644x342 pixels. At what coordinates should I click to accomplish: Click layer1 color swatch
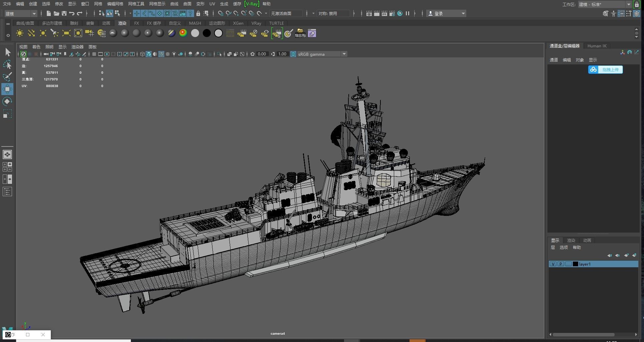pos(576,264)
